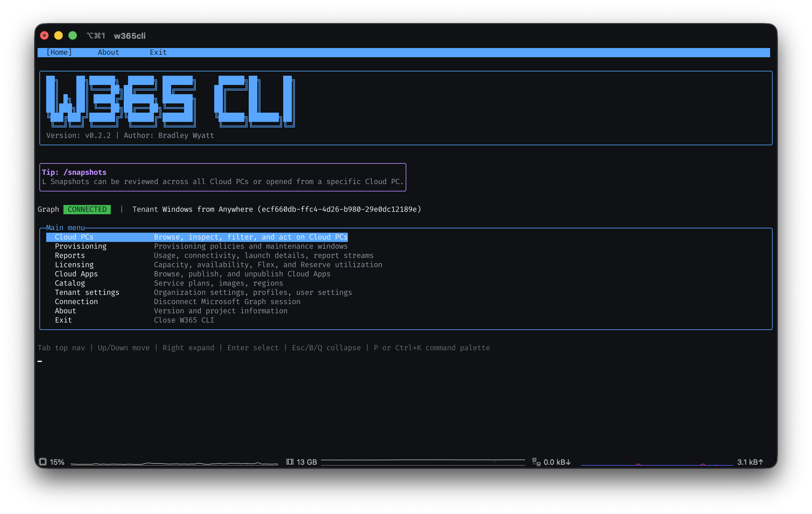This screenshot has height=514, width=812.
Task: Open the About top nav item
Action: coord(108,52)
